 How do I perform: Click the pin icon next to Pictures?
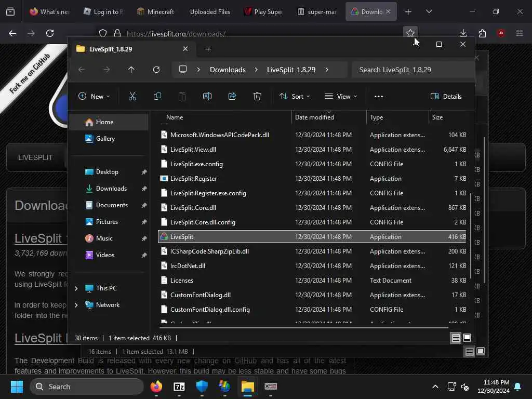tap(144, 222)
